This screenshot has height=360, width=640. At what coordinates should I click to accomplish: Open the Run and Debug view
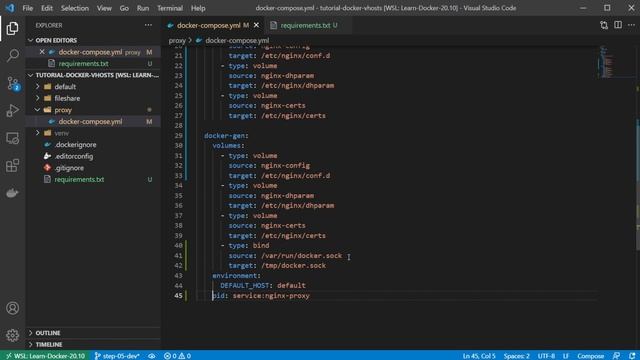pos(12,111)
